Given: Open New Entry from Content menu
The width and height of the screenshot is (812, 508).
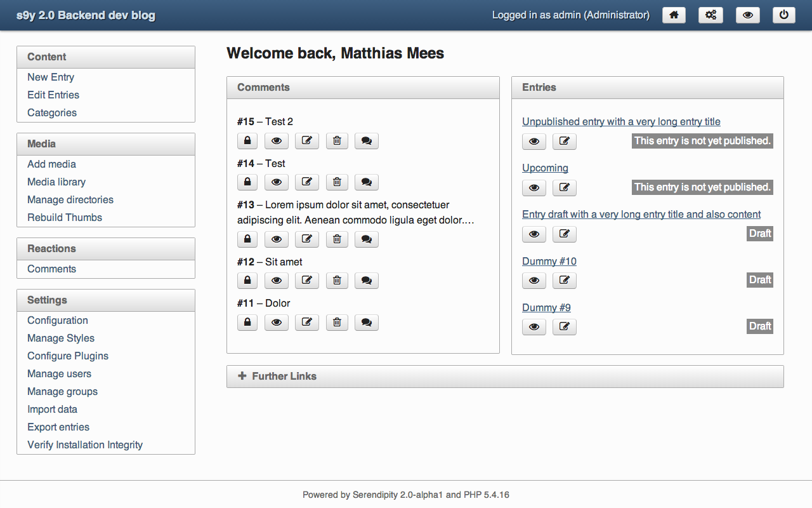Looking at the screenshot, I should point(51,77).
